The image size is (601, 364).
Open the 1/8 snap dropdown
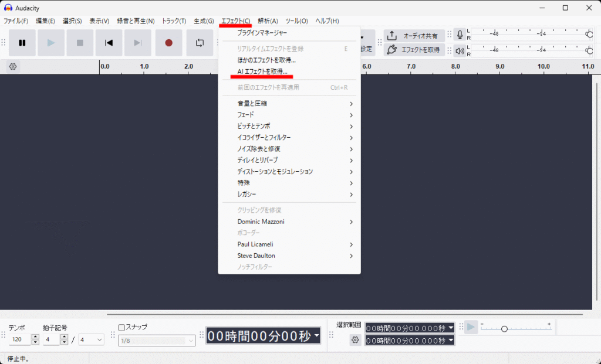157,341
